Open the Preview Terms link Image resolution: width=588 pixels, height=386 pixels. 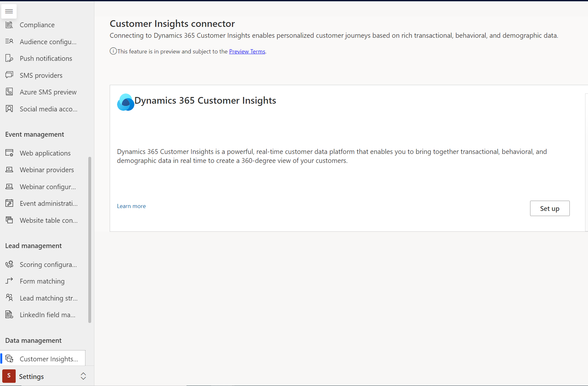[x=247, y=51]
